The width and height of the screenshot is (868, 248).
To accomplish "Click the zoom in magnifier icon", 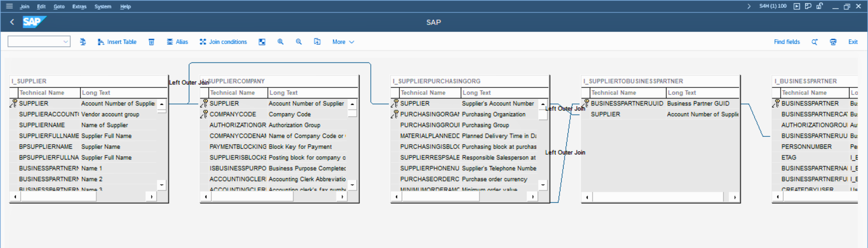I will [280, 42].
